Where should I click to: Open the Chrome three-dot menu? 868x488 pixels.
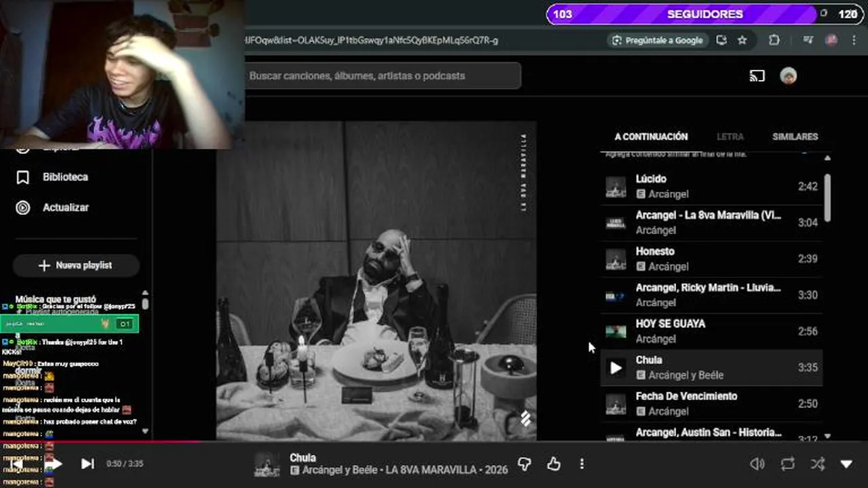(854, 40)
